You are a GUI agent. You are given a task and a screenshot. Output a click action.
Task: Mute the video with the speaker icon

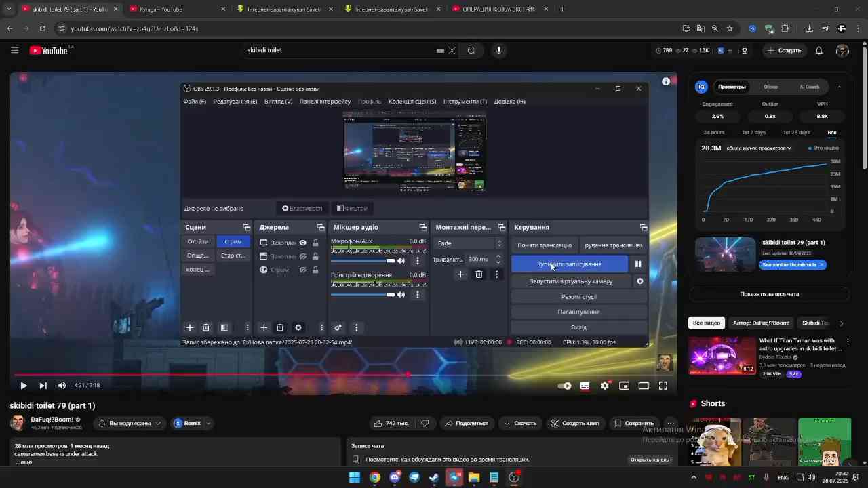pos(62,385)
